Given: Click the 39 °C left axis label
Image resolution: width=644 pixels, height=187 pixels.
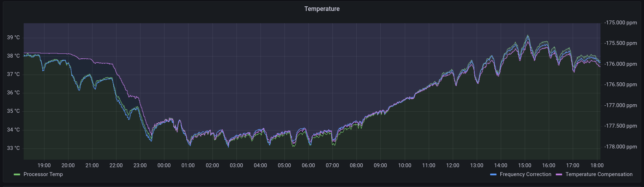Looking at the screenshot, I should (13, 37).
